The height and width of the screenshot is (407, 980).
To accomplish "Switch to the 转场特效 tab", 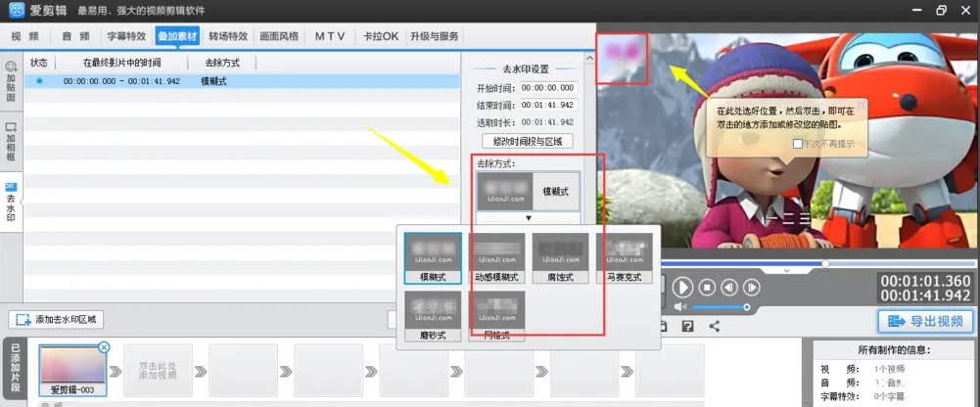I will point(228,36).
